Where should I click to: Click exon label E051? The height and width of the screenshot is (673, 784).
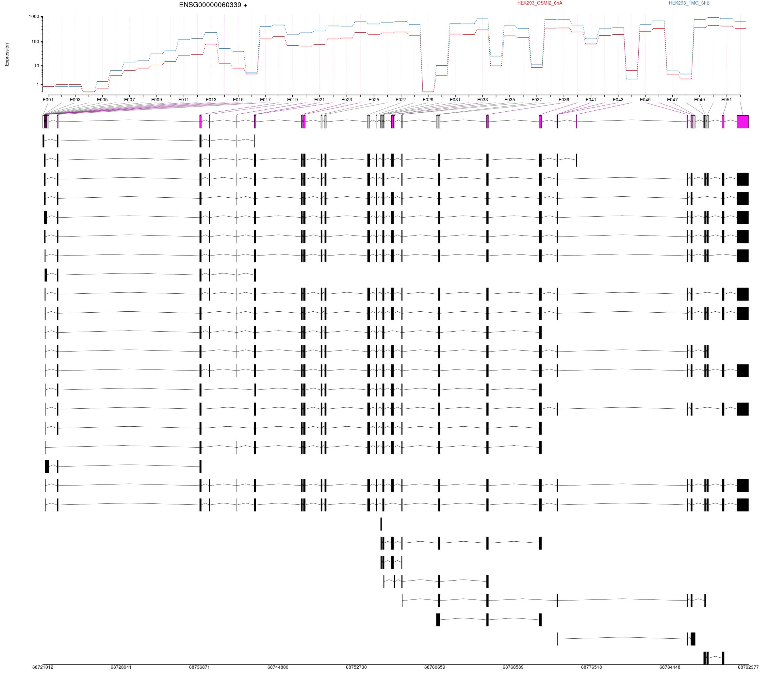[x=727, y=100]
